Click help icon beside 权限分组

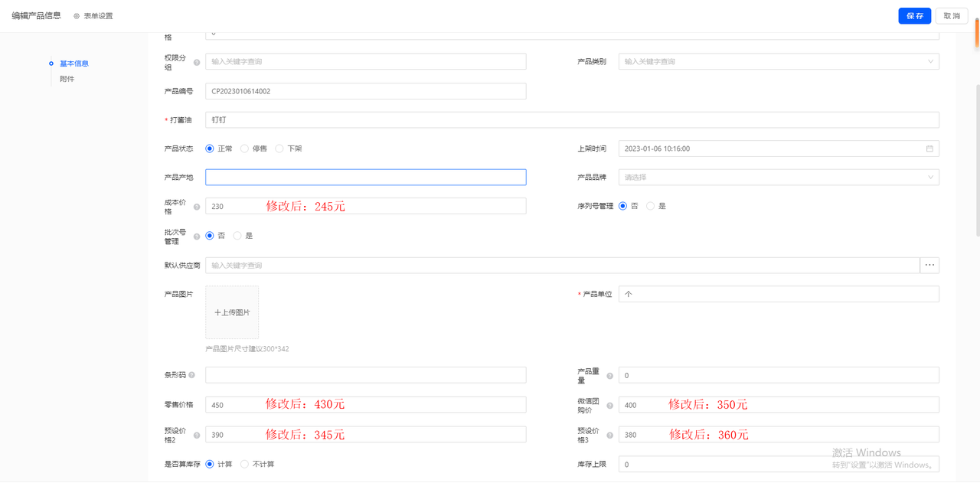[197, 62]
